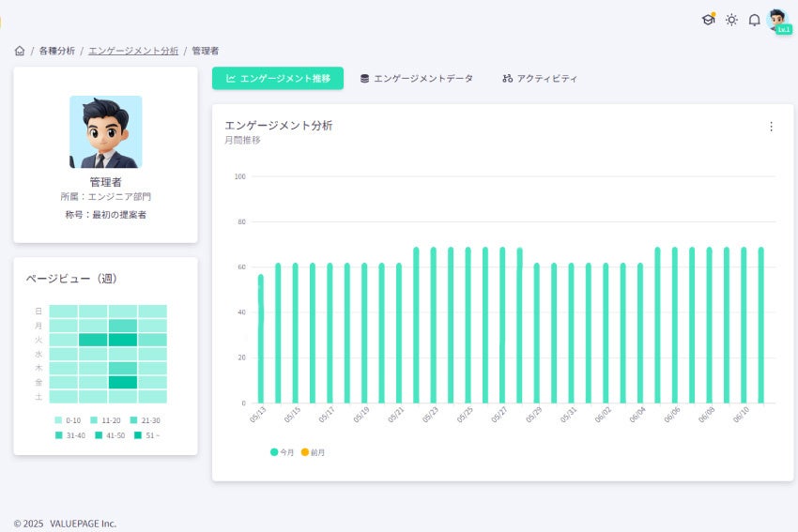Click the 05/13 bar in the chart

point(261,339)
